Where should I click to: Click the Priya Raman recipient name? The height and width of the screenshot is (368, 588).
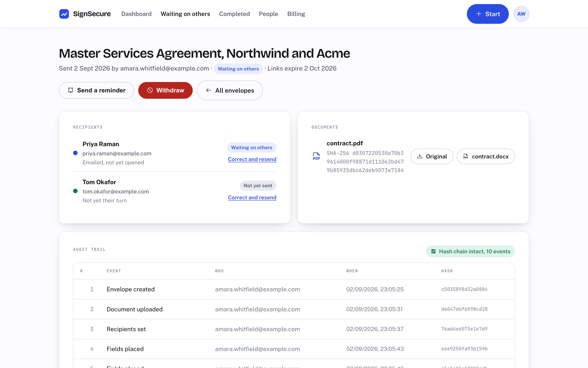click(x=101, y=144)
